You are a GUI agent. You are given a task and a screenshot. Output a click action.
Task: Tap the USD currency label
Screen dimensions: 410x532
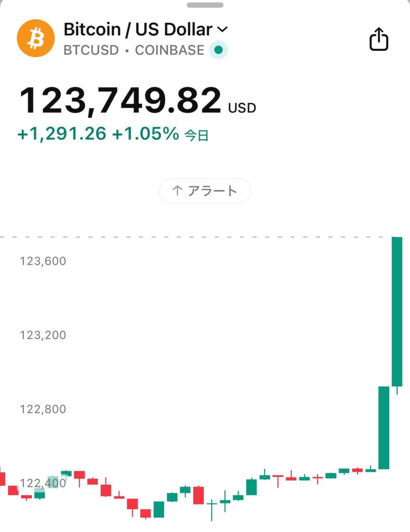tap(242, 108)
